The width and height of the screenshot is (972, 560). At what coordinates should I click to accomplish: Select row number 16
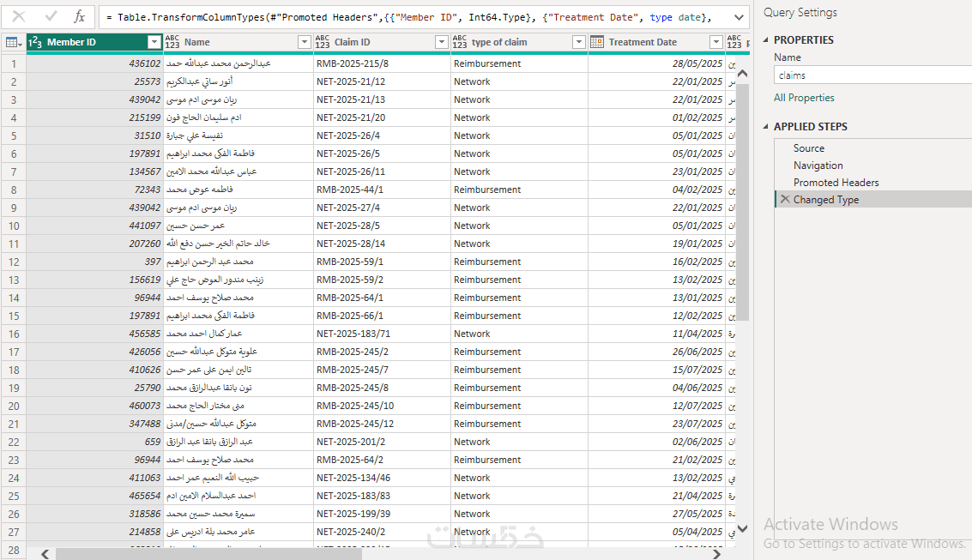point(14,334)
